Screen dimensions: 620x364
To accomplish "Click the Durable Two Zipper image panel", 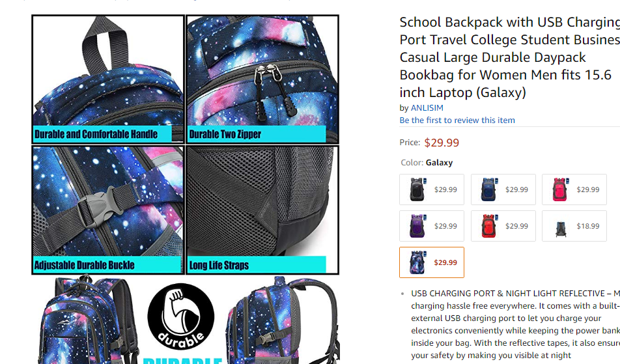I will [262, 79].
